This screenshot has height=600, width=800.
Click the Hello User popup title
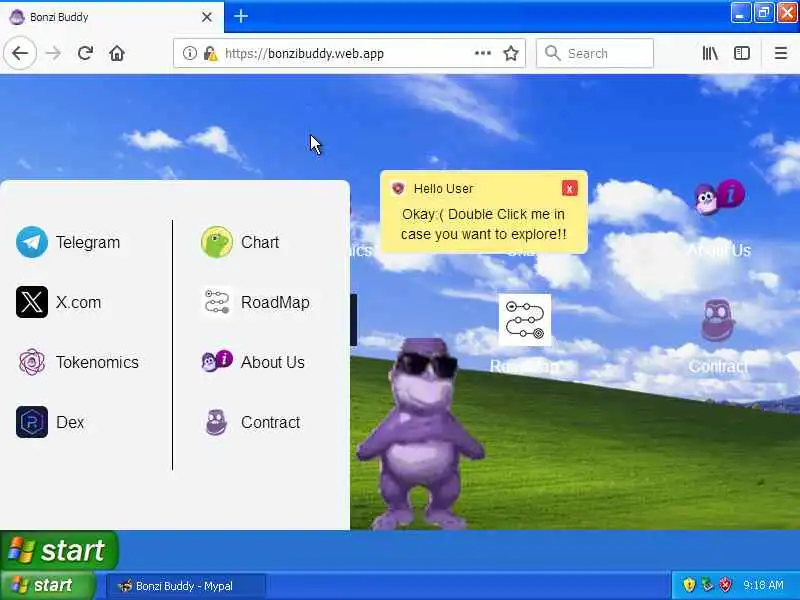pos(443,189)
